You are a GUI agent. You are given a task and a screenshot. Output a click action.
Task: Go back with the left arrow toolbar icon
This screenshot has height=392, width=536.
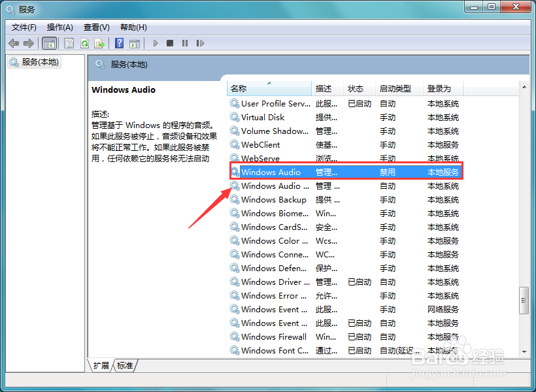tap(13, 43)
